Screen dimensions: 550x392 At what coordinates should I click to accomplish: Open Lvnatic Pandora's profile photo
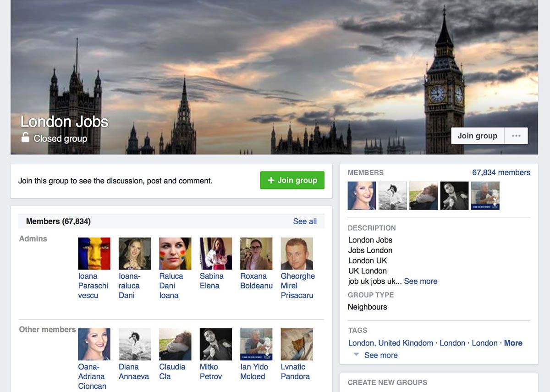click(297, 344)
